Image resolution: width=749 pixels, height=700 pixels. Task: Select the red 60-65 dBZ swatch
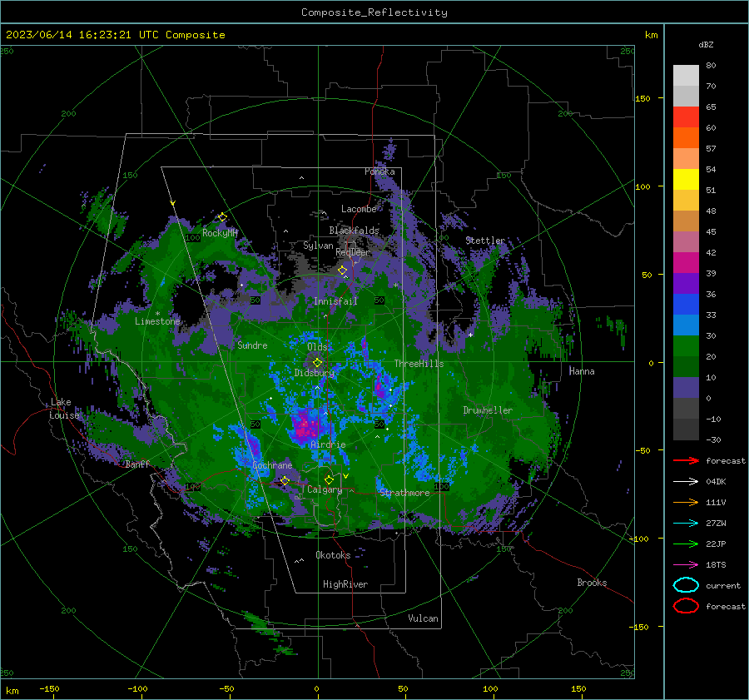[x=686, y=117]
